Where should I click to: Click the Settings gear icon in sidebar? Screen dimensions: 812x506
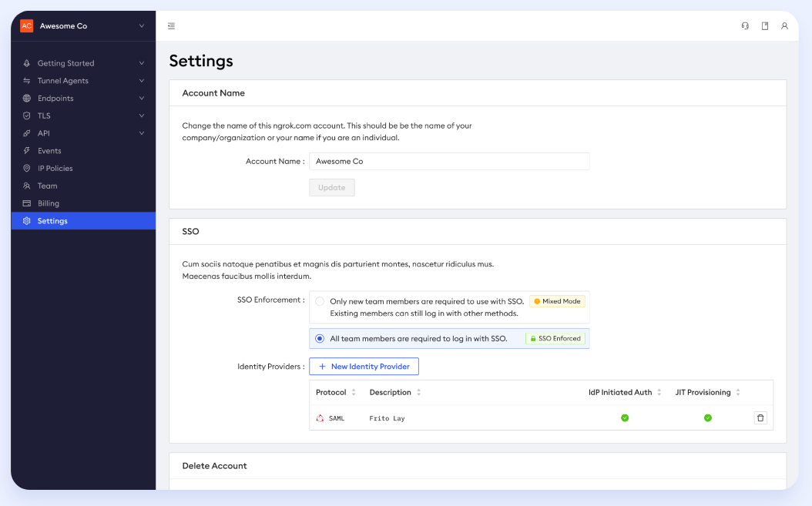tap(27, 220)
